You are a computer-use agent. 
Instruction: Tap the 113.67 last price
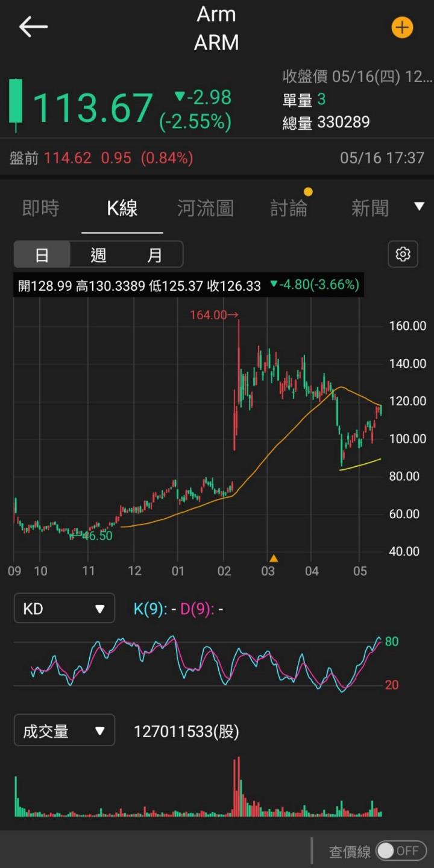tap(92, 108)
